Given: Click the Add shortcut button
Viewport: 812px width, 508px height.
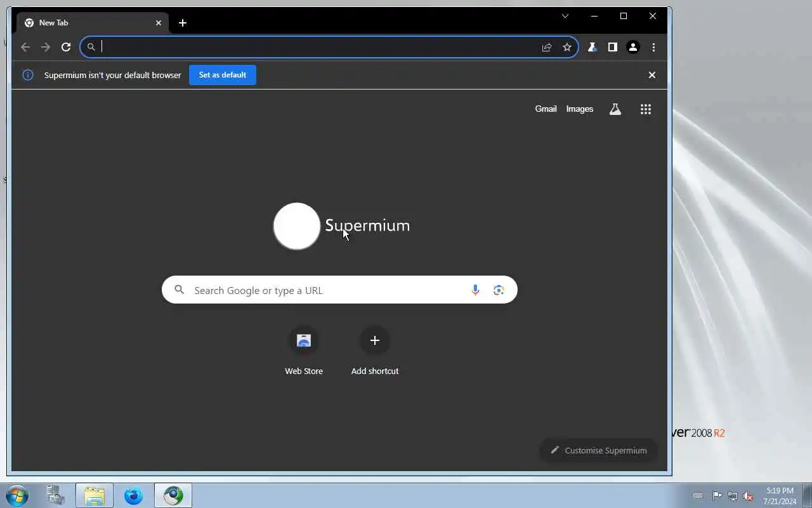Looking at the screenshot, I should [375, 351].
